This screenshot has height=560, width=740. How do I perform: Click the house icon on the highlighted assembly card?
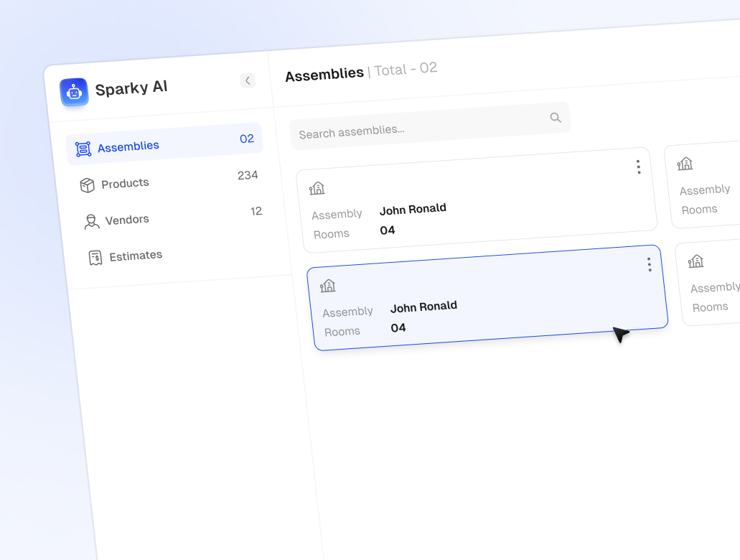pyautogui.click(x=328, y=285)
